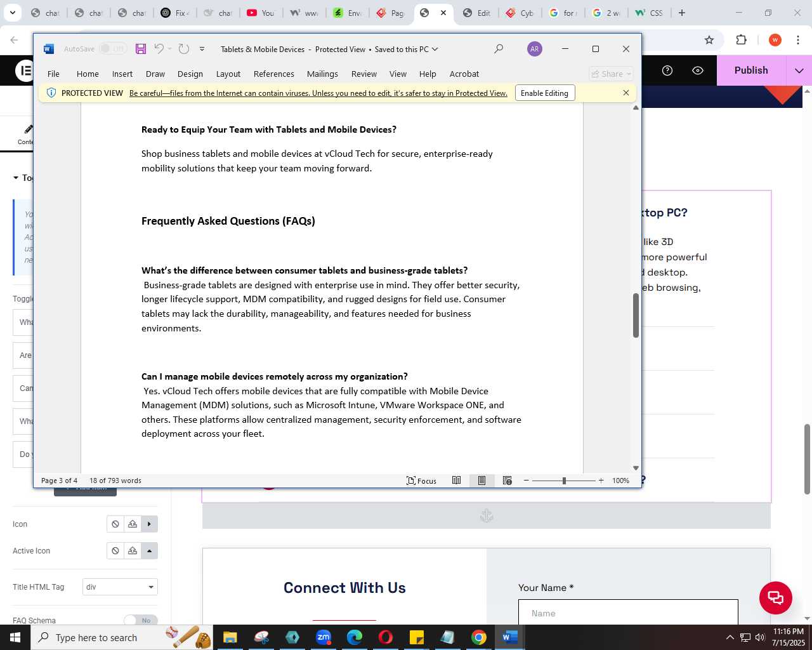This screenshot has width=812, height=650.
Task: Expand the Publish options arrow
Action: pyautogui.click(x=799, y=70)
